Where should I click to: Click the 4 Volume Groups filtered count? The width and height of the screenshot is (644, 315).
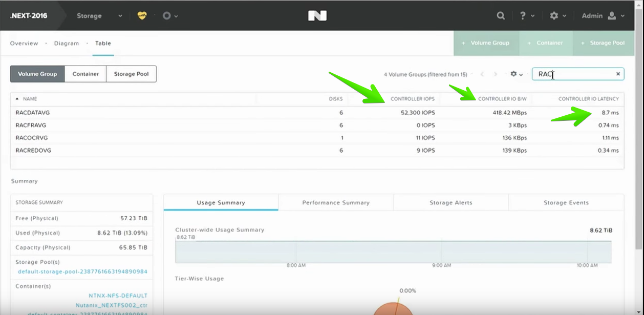(x=425, y=74)
